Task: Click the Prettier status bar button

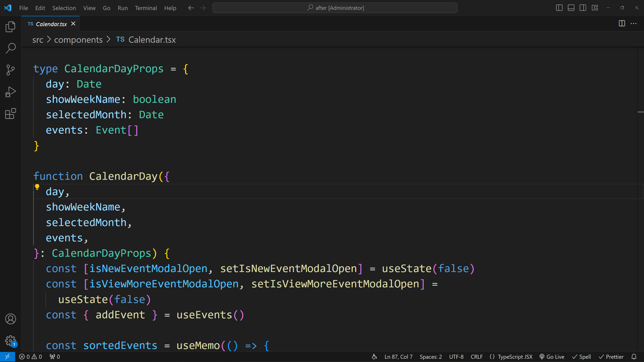Action: [611, 357]
